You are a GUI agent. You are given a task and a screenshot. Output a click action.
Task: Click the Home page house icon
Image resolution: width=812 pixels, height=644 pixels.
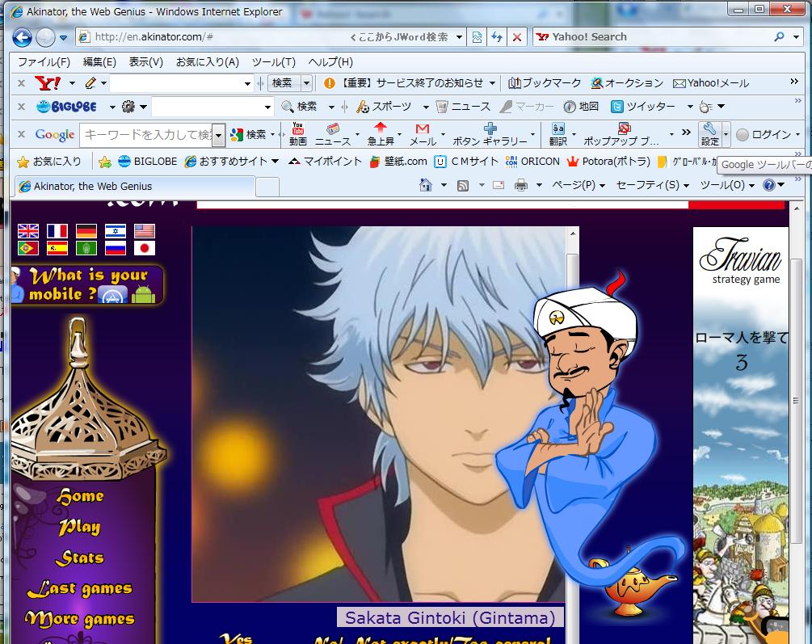(x=426, y=185)
